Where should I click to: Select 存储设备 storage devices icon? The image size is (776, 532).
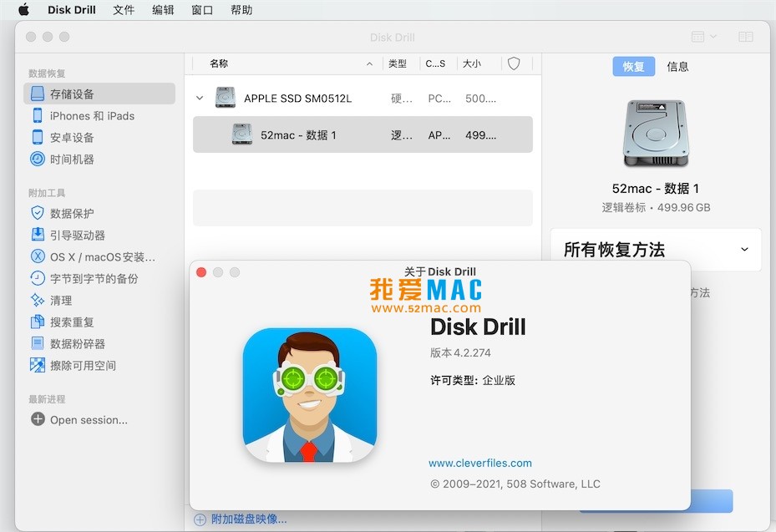click(38, 94)
